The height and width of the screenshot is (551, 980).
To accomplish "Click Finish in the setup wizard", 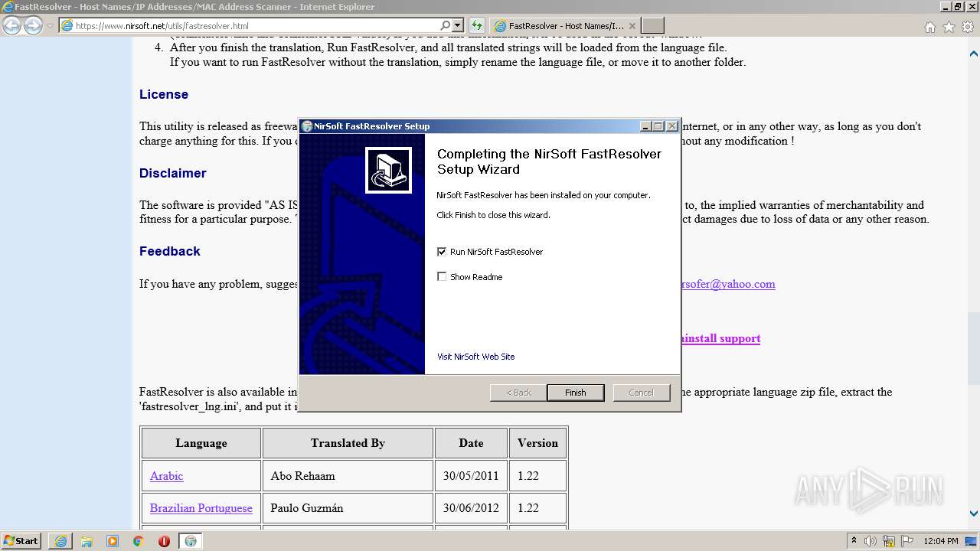I will click(575, 393).
